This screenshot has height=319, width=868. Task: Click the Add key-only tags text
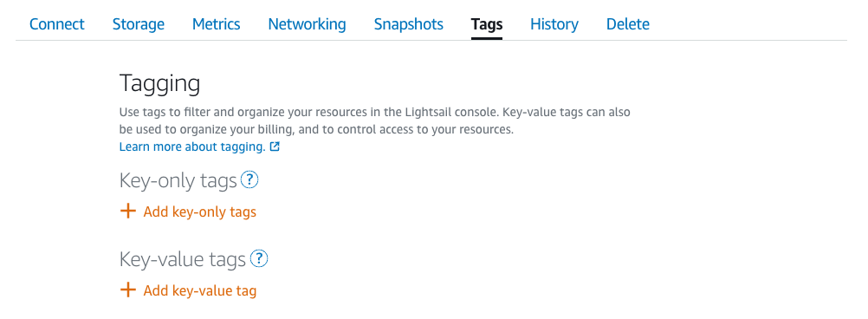point(200,212)
